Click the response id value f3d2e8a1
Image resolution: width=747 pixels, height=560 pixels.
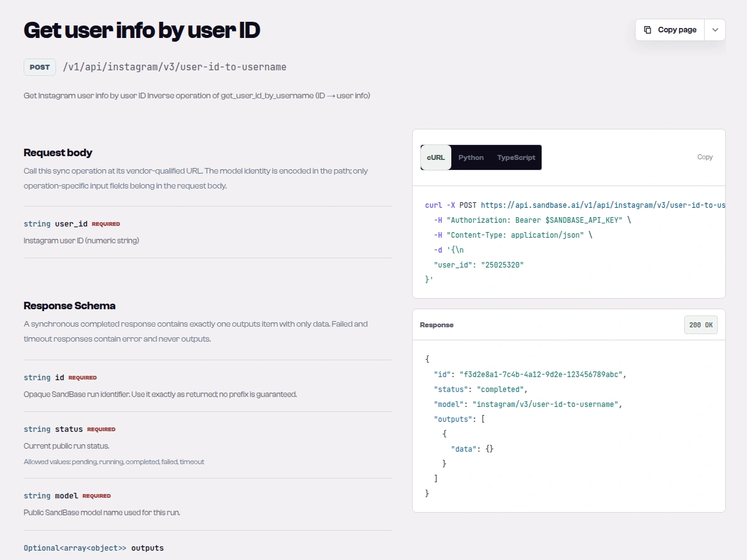coord(542,374)
